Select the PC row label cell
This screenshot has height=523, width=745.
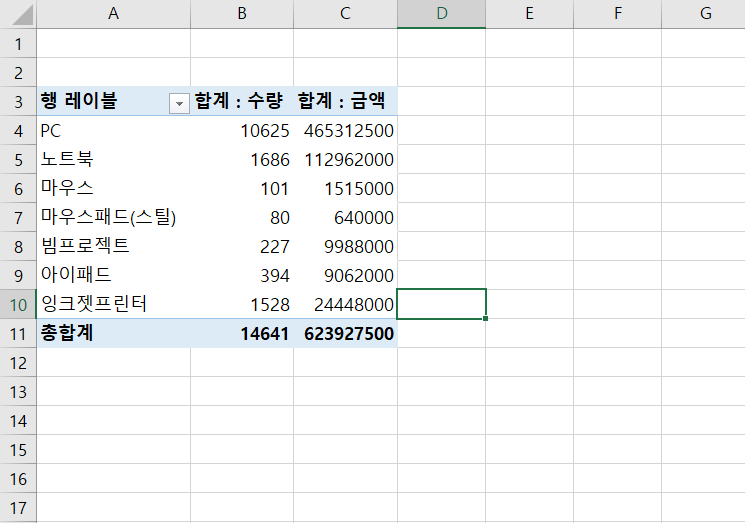[x=113, y=131]
